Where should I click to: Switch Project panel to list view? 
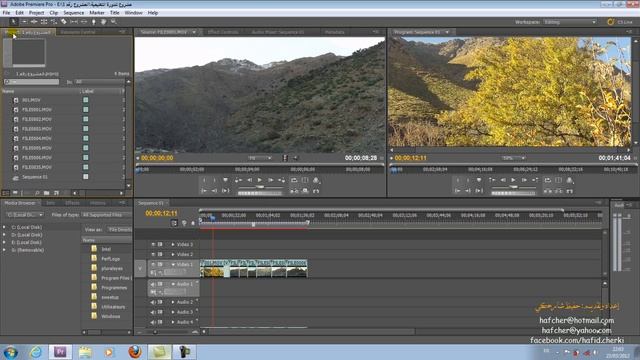click(x=6, y=193)
